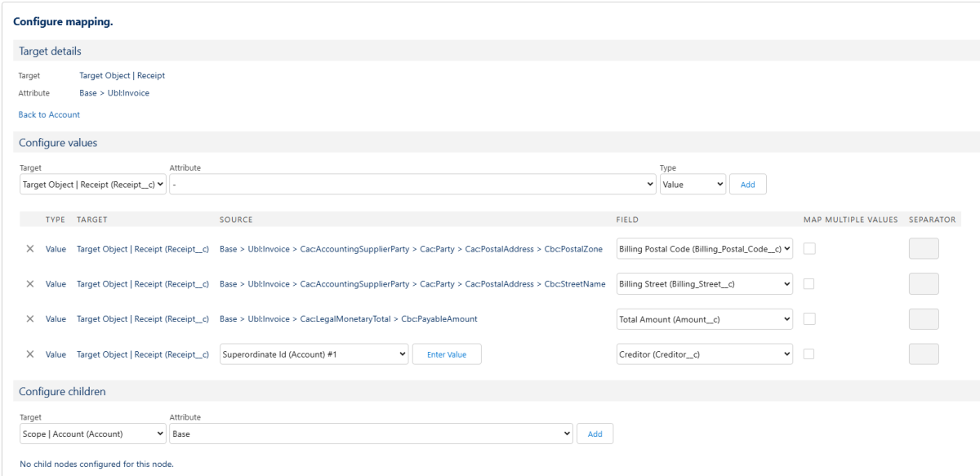Viewport: 980px width, 476px height.
Task: Remove the Total Amount mapping row
Action: pyautogui.click(x=30, y=319)
